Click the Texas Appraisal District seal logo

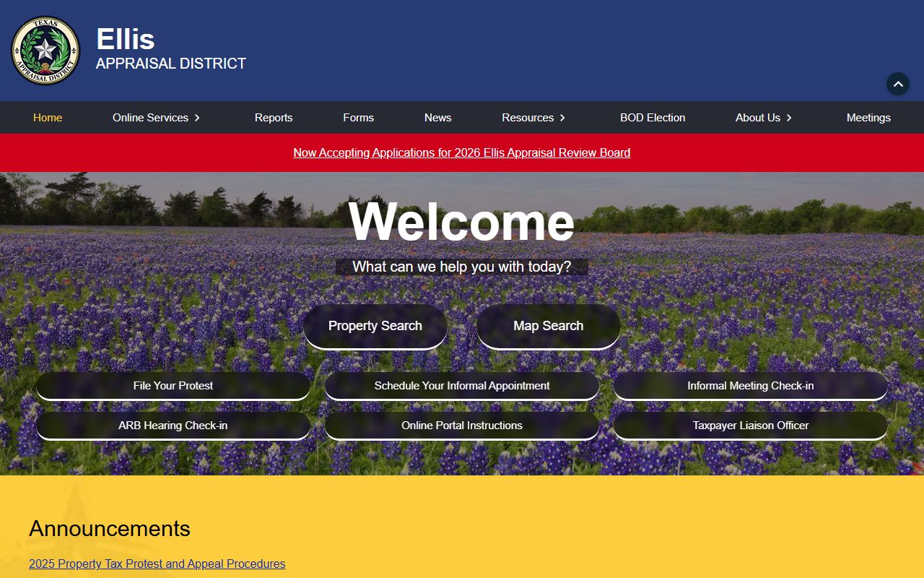[x=45, y=51]
